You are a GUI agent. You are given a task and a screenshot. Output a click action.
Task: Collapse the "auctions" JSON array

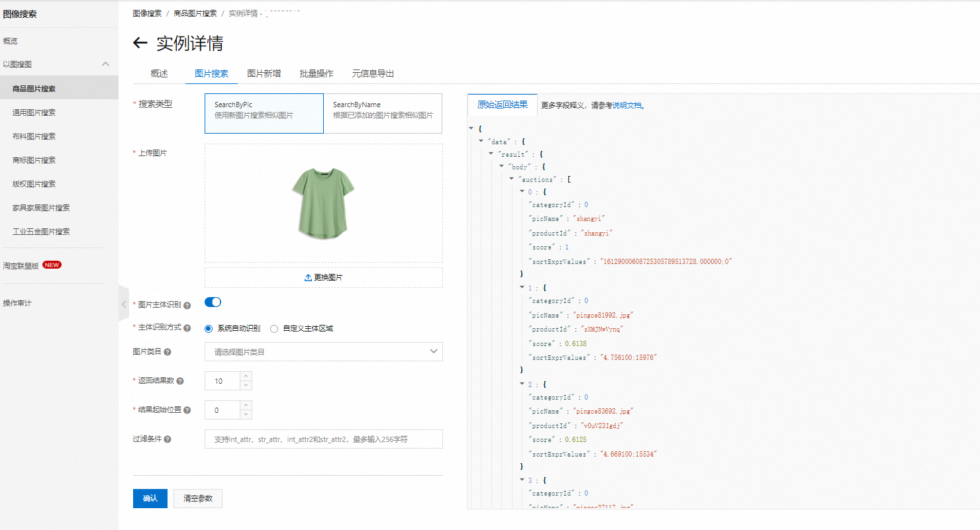(512, 179)
